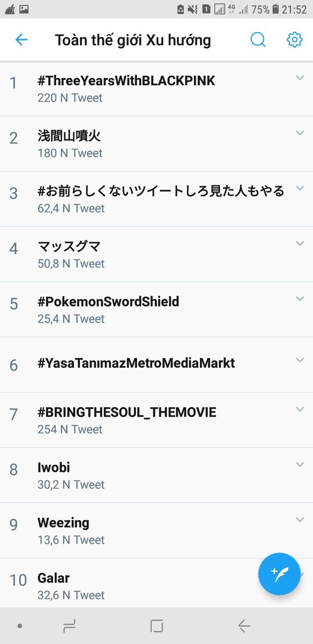Tap the compose tweet floating button
Viewport: 313px width, 644px height.
tap(279, 574)
